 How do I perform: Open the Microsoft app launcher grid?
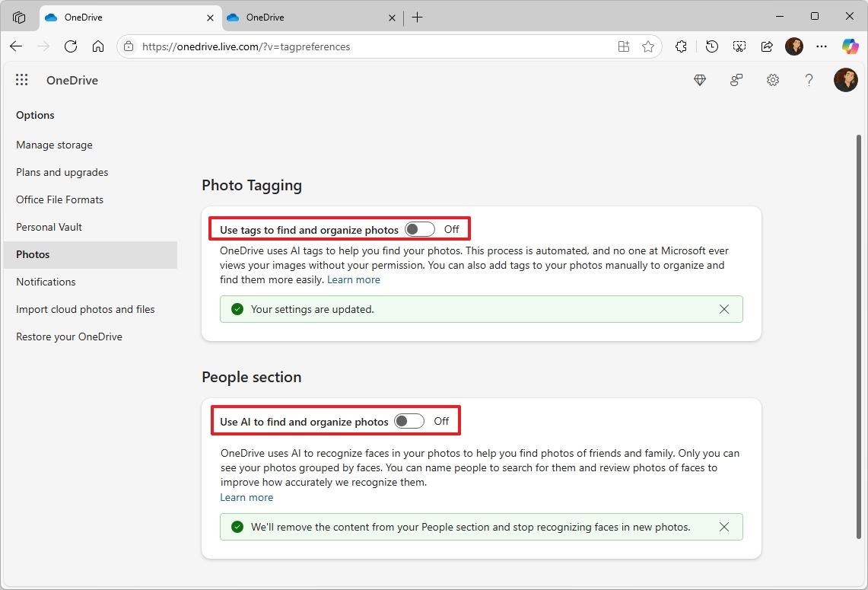(x=21, y=81)
